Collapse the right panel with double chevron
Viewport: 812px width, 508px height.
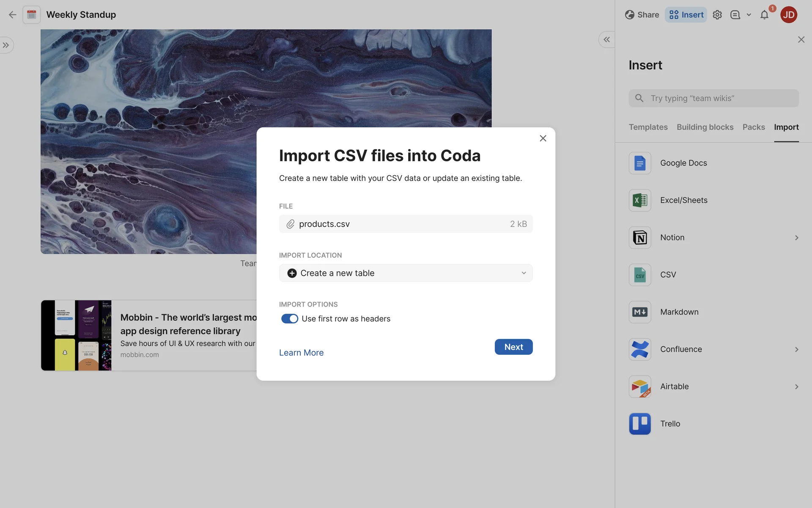(606, 39)
